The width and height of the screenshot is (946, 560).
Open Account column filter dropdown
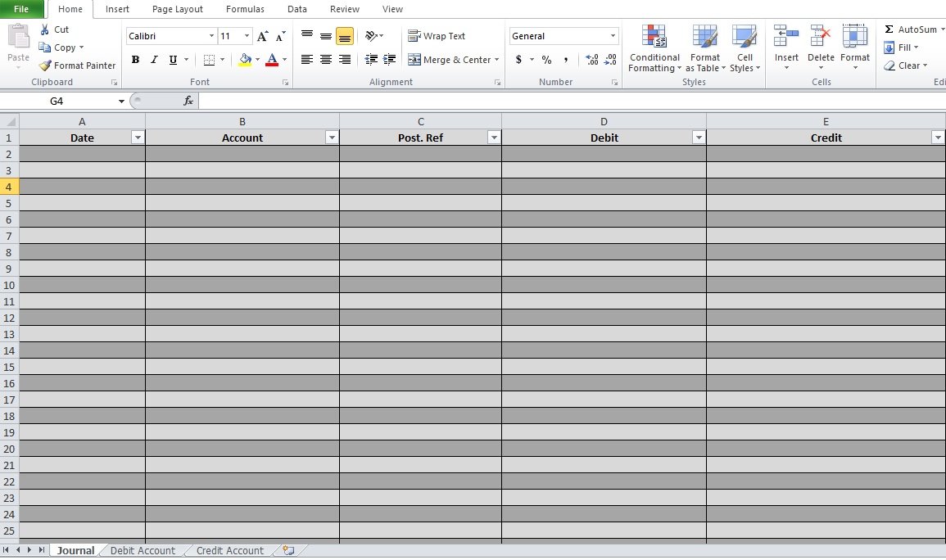(x=332, y=138)
